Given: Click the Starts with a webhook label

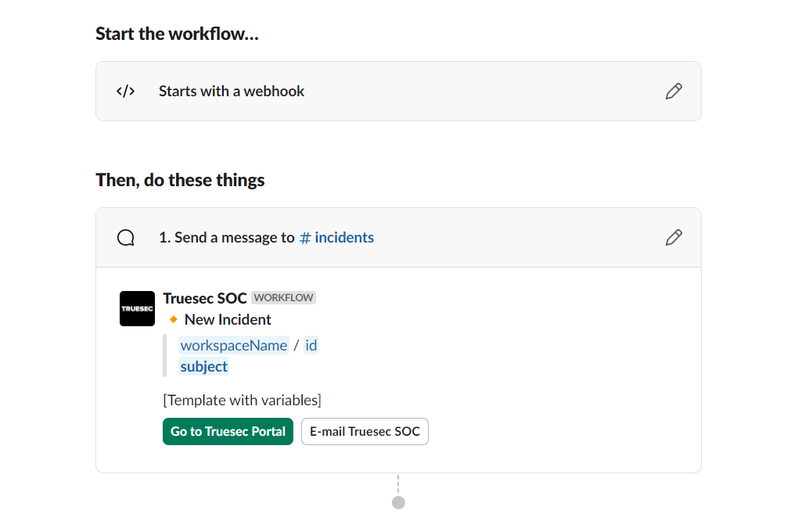Looking at the screenshot, I should [232, 91].
